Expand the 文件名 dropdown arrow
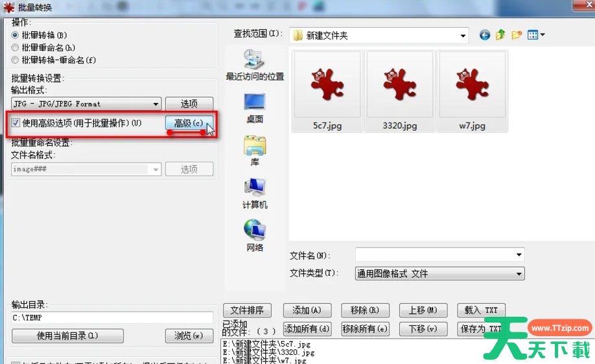This screenshot has width=595, height=364. 519,255
